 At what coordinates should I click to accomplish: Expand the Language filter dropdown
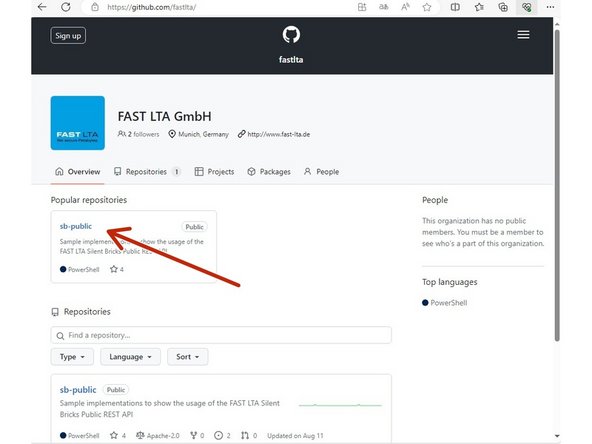pyautogui.click(x=130, y=357)
